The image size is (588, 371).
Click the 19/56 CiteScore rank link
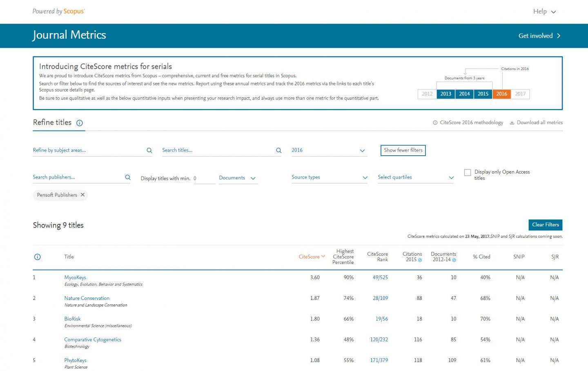click(381, 319)
